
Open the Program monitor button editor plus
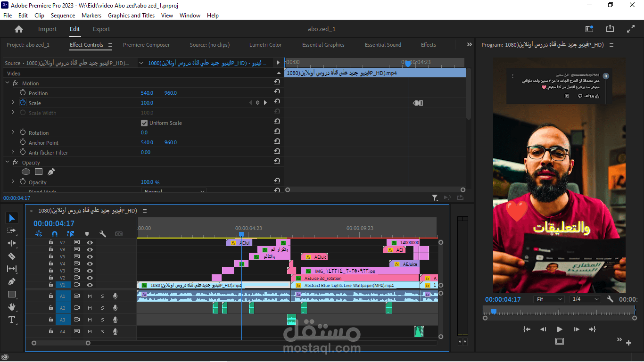click(x=628, y=343)
